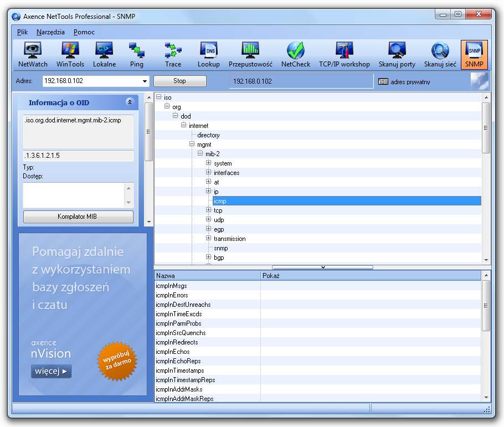Open the Kompilator MIB button
Image resolution: width=504 pixels, height=427 pixels.
pos(78,217)
